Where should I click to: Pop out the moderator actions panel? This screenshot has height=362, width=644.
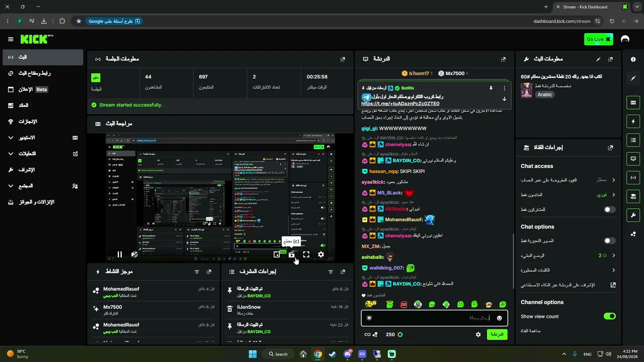pyautogui.click(x=343, y=271)
